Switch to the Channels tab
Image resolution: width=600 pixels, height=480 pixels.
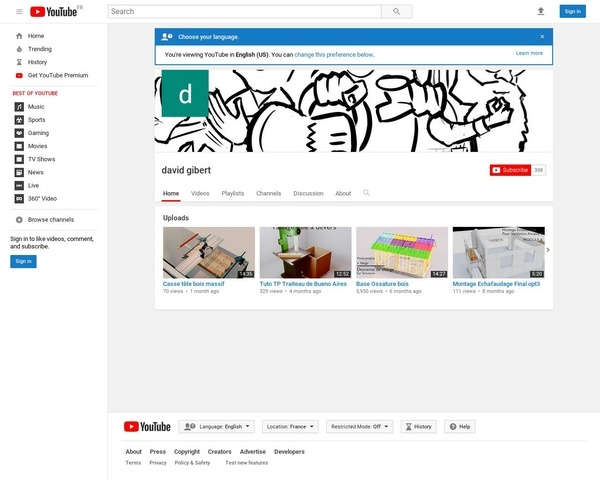pyautogui.click(x=269, y=193)
